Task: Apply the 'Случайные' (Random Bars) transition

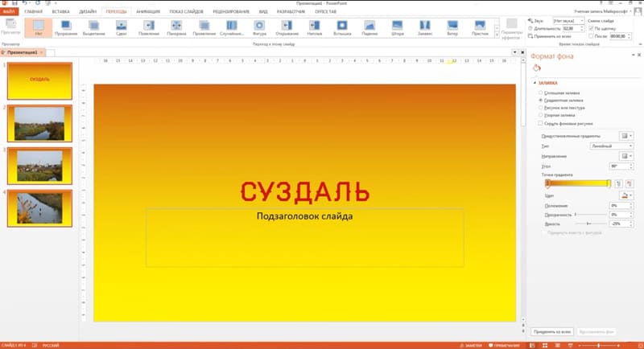Action: pyautogui.click(x=232, y=27)
